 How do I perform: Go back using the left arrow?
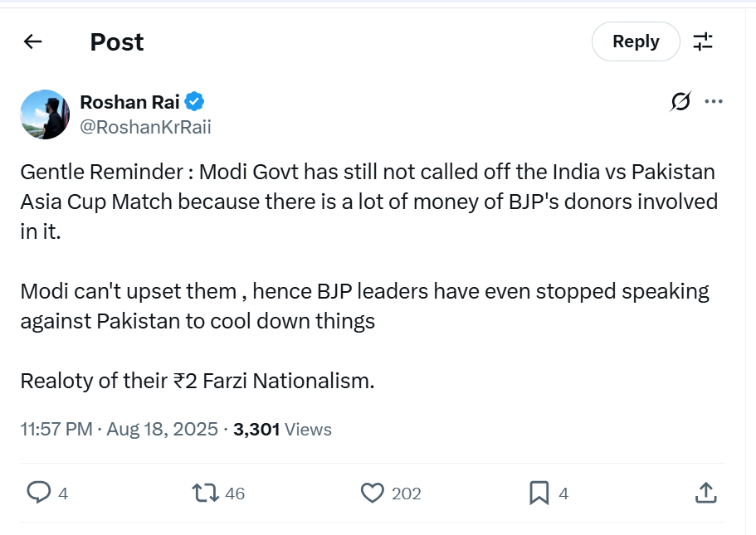(33, 41)
